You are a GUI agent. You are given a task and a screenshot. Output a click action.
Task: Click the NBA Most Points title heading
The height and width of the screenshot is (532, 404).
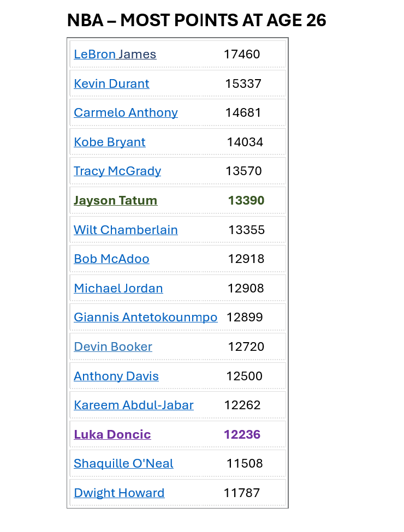click(x=197, y=21)
